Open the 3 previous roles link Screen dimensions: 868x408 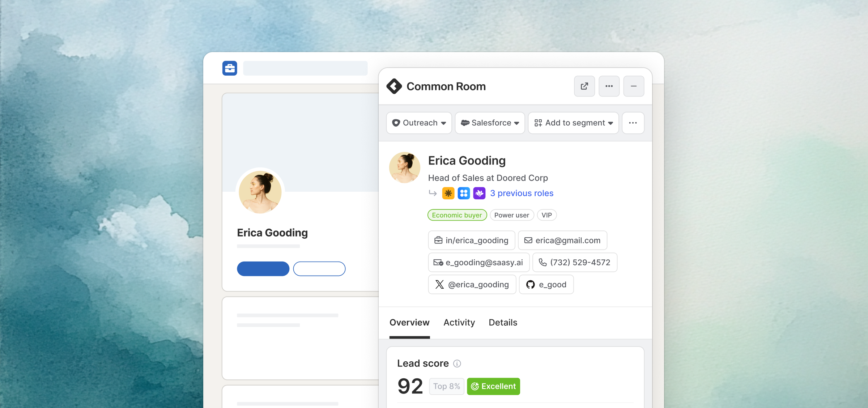522,193
